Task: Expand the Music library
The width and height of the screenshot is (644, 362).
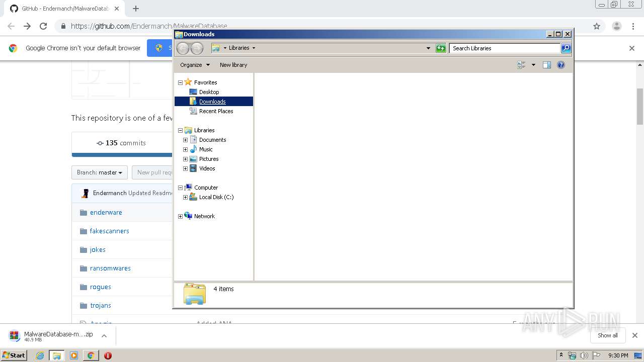Action: pyautogui.click(x=185, y=149)
